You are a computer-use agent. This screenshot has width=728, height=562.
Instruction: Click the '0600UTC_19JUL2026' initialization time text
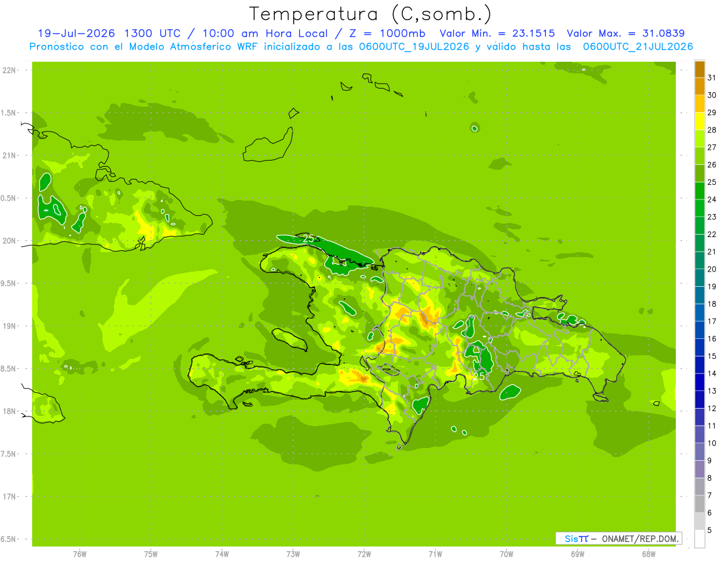pos(413,47)
